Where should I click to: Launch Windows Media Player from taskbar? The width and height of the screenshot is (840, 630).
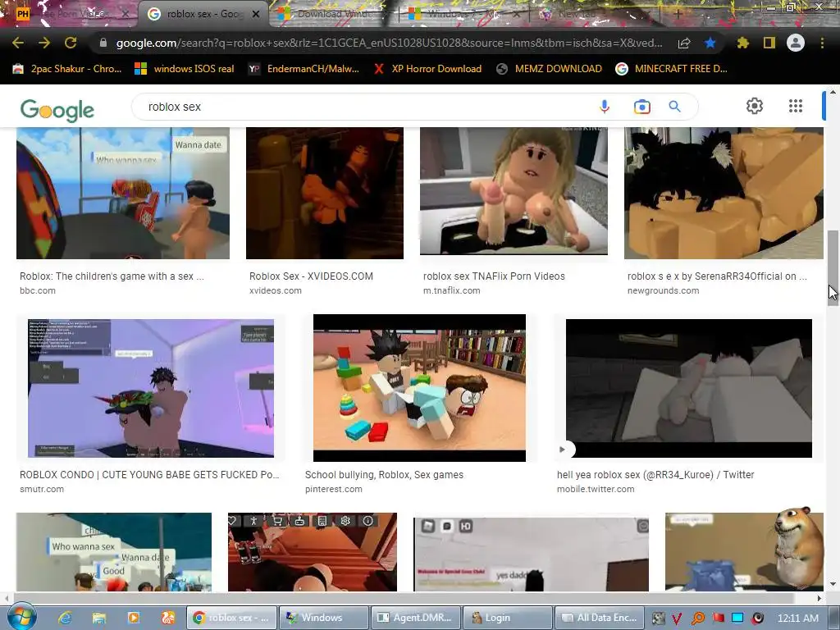tap(134, 618)
